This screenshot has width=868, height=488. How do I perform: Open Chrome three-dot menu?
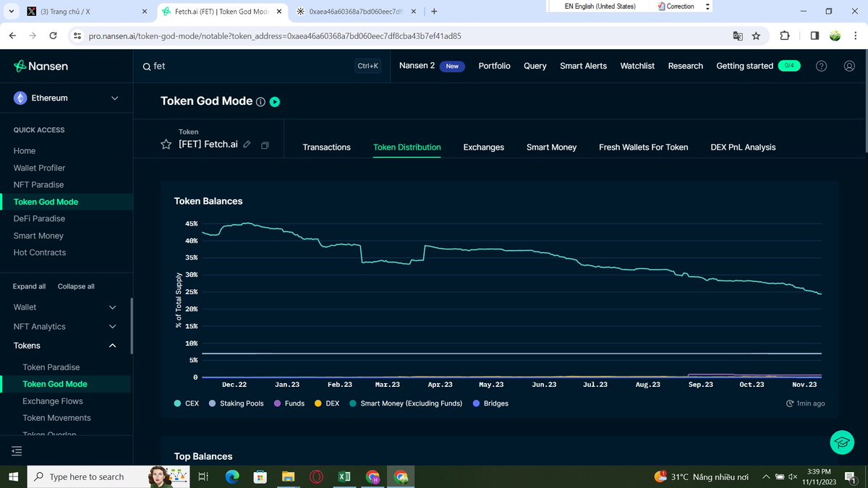click(x=854, y=35)
